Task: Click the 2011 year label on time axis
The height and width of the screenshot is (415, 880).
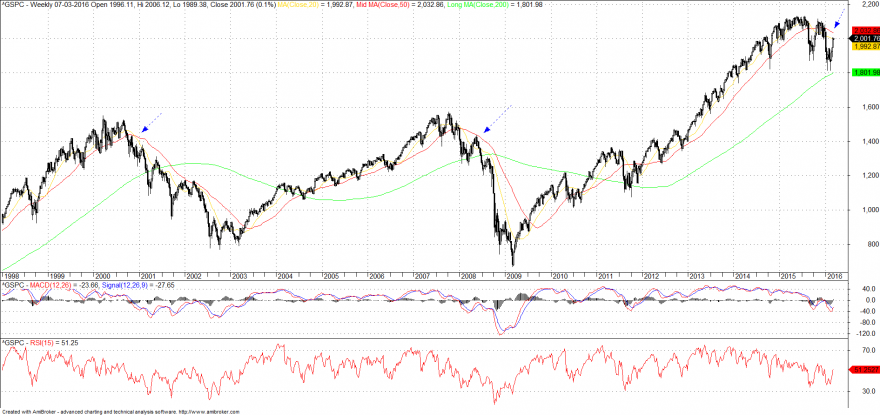Action: pyautogui.click(x=606, y=277)
